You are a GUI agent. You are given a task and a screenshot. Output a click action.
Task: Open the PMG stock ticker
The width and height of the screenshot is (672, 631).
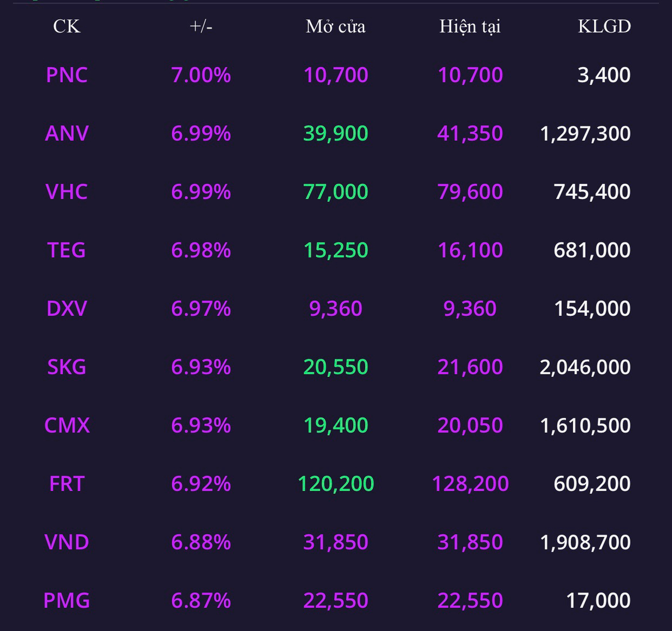coord(66,600)
